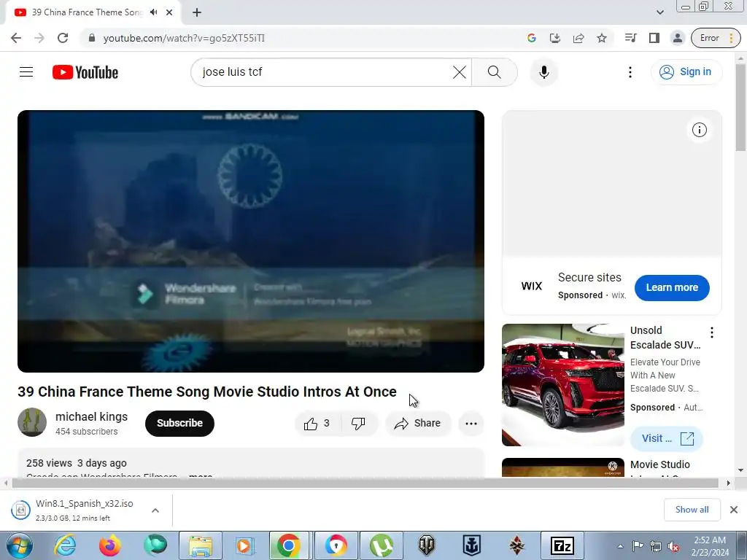This screenshot has width=747, height=560.
Task: Close the 39 China France tab
Action: 169,12
